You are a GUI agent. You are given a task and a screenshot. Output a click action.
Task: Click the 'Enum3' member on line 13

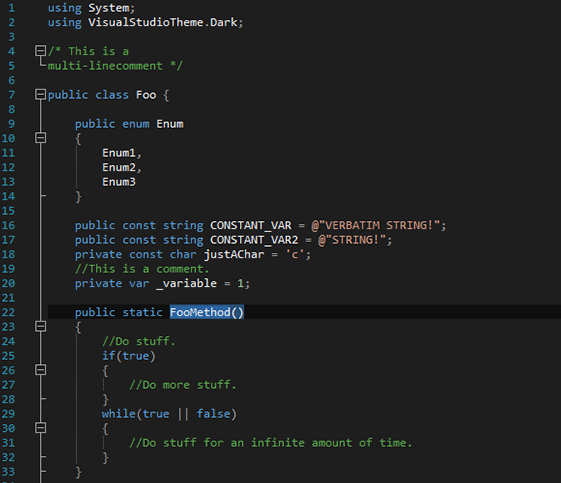pos(119,182)
